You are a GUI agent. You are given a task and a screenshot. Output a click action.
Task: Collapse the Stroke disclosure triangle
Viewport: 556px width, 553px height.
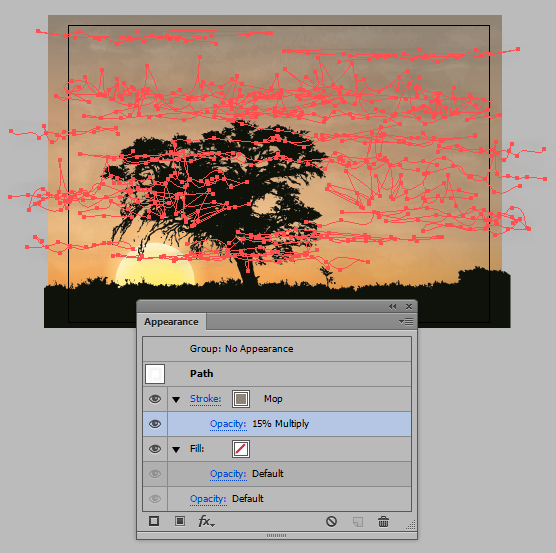[x=176, y=400]
